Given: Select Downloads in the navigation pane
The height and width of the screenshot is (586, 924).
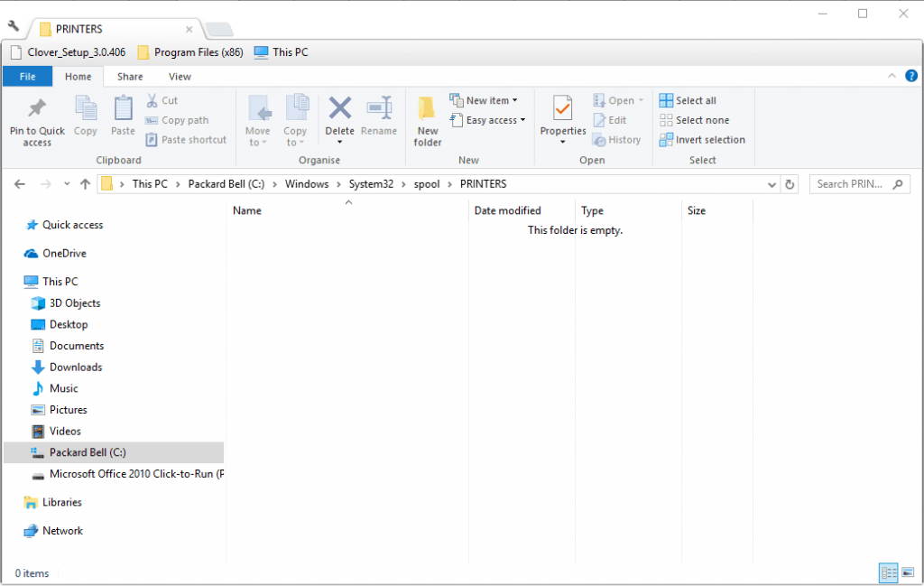Looking at the screenshot, I should [76, 367].
